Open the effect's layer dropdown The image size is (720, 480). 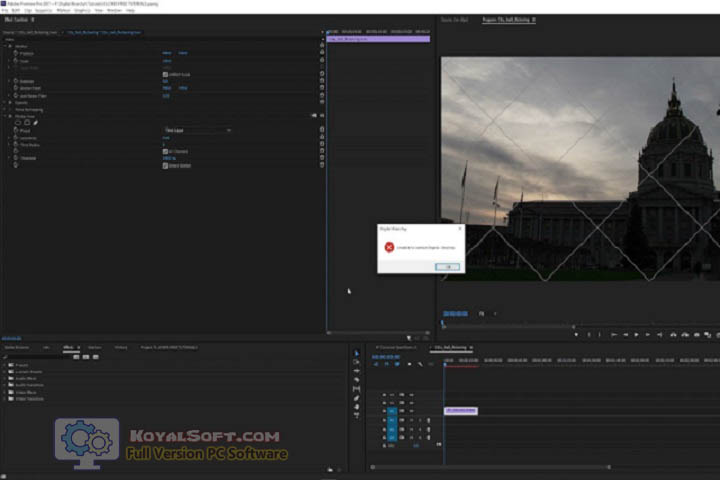point(197,130)
